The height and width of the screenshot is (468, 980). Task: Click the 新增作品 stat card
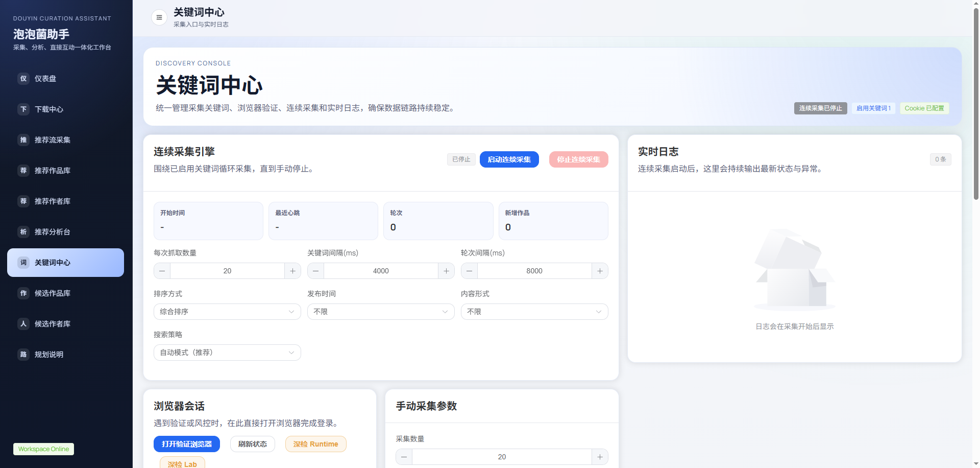[553, 221]
